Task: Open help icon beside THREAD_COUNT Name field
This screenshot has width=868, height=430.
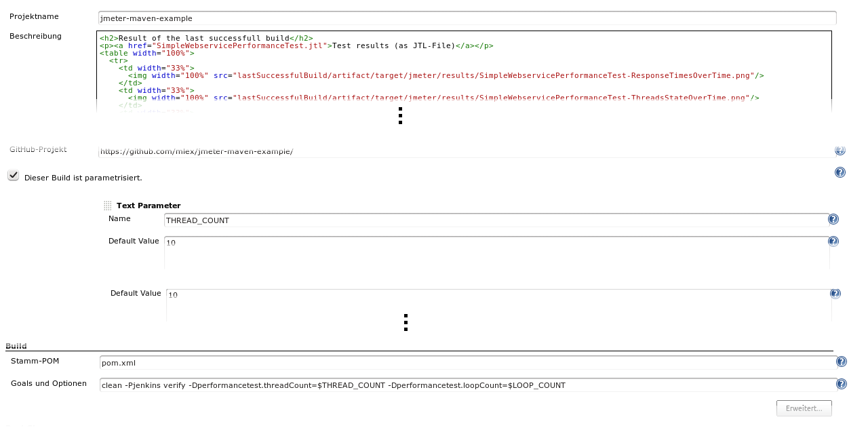Action: 833,219
